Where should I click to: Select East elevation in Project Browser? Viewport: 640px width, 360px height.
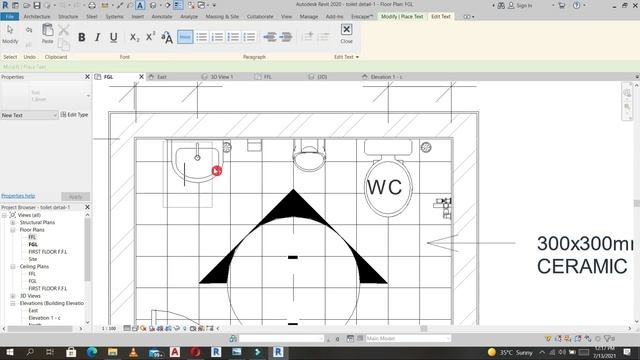33,311
